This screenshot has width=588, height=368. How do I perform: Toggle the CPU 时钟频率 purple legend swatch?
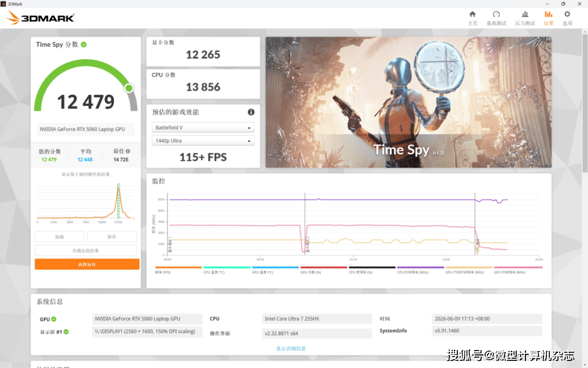420,267
